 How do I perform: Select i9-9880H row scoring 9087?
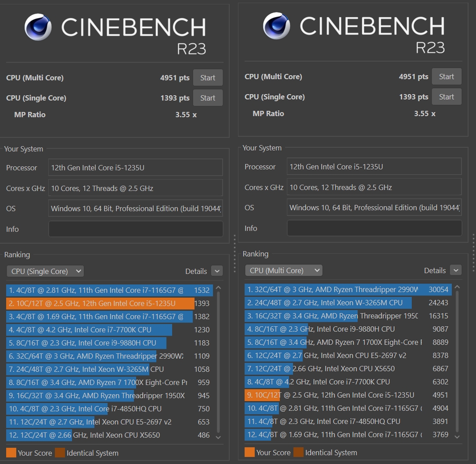(348, 329)
